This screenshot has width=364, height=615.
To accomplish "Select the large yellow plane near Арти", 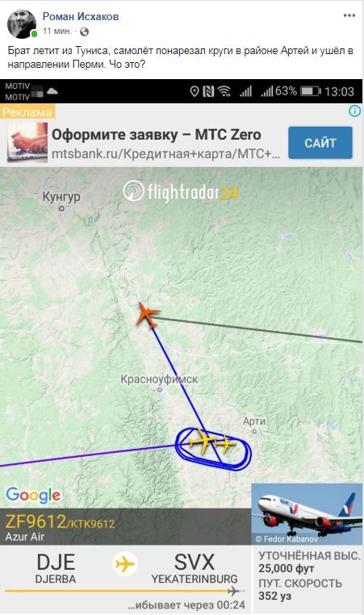I will (203, 441).
